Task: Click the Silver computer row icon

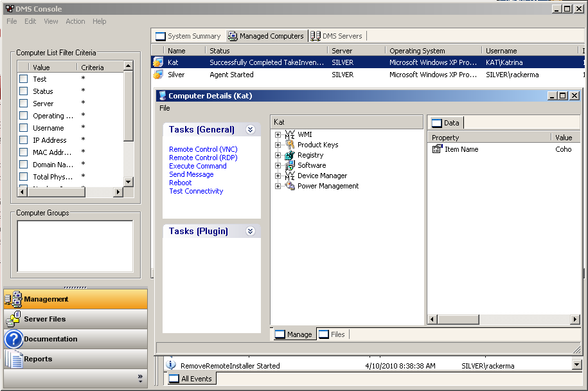Action: [x=158, y=75]
